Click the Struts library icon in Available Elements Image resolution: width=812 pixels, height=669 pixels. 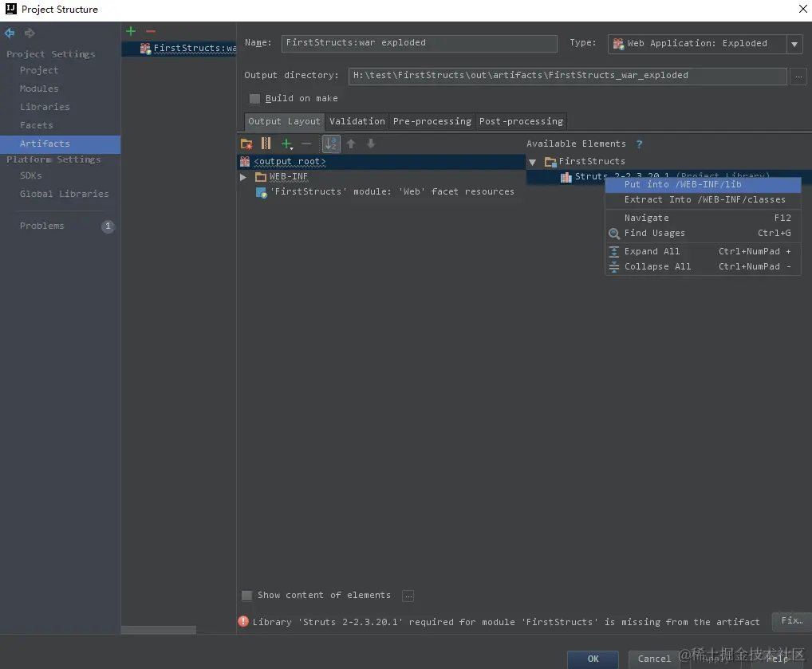pos(566,177)
